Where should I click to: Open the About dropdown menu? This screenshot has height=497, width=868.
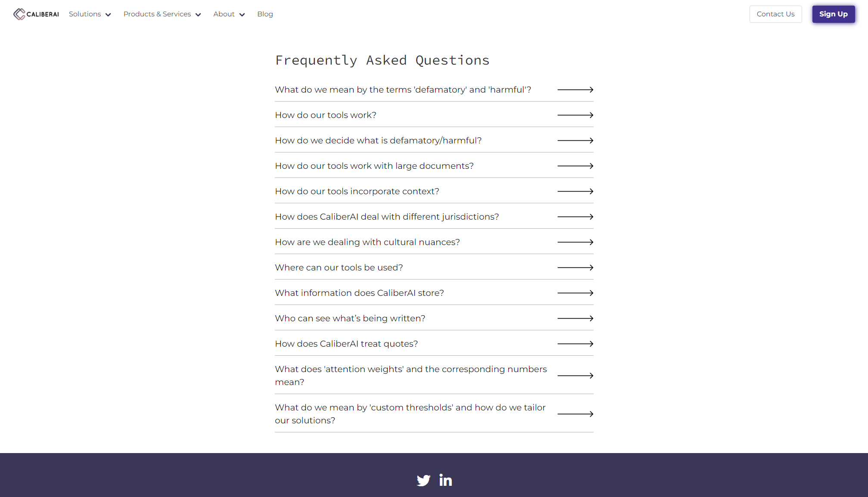coord(229,14)
